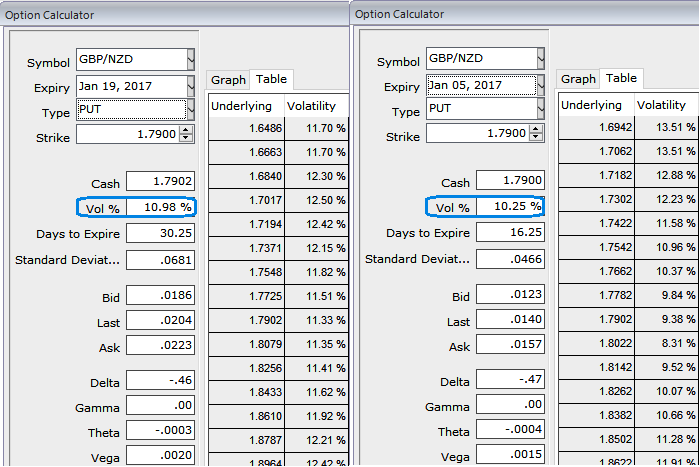Click Last field showing .0204

pyautogui.click(x=160, y=320)
